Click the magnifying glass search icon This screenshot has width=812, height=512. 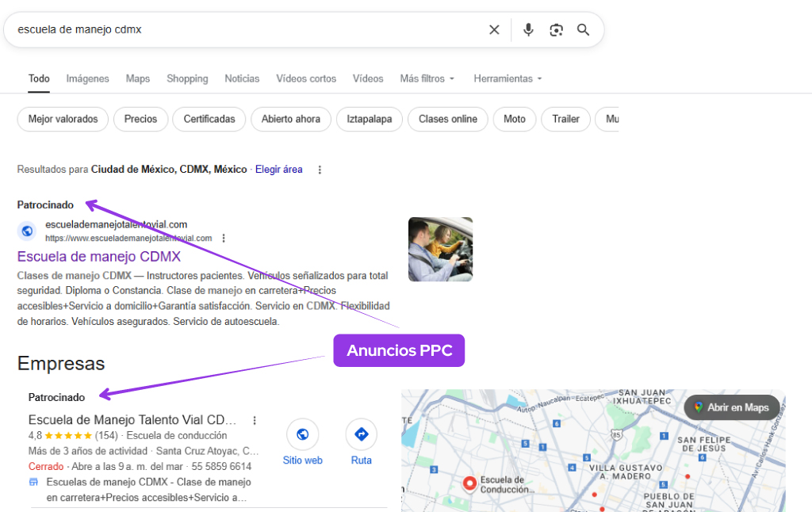(x=583, y=30)
